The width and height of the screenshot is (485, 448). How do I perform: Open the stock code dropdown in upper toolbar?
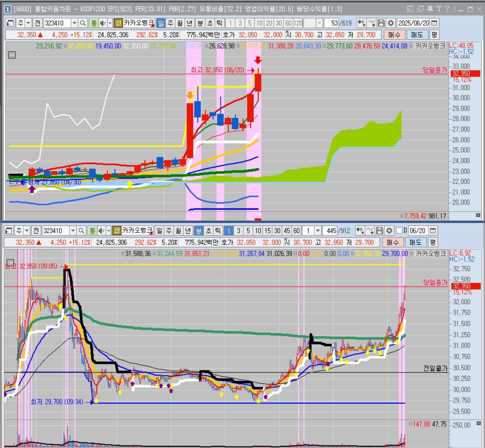[75, 23]
